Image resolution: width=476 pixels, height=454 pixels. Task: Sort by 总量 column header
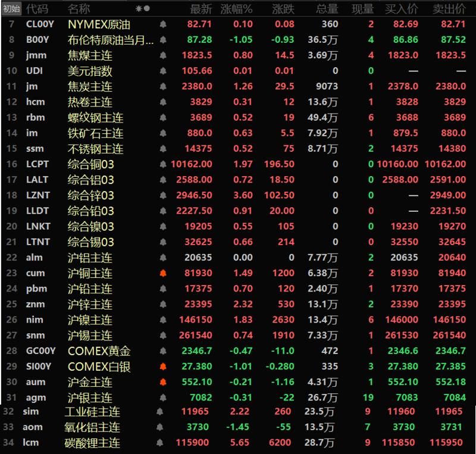tap(327, 9)
